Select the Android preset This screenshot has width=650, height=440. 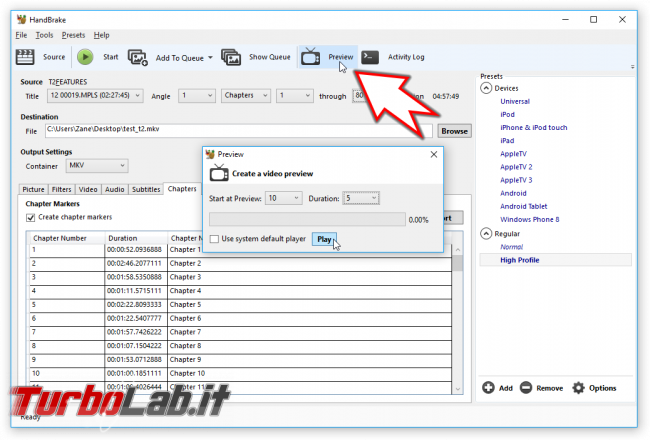[513, 193]
